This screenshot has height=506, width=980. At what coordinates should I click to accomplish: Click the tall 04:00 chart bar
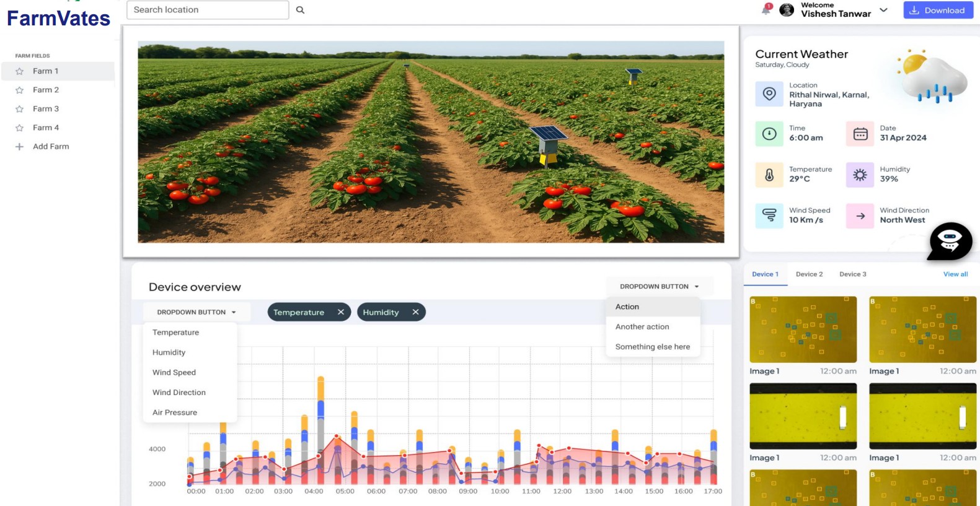(x=320, y=430)
